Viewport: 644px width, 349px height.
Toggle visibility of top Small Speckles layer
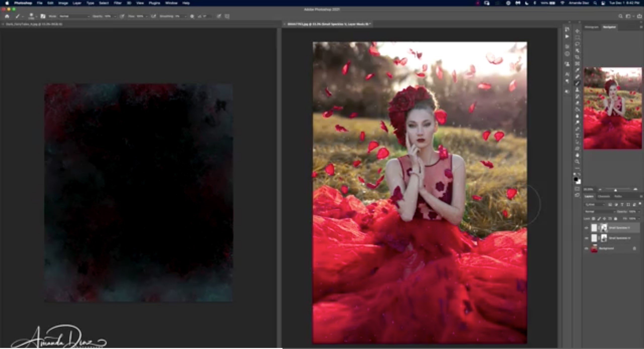point(586,228)
